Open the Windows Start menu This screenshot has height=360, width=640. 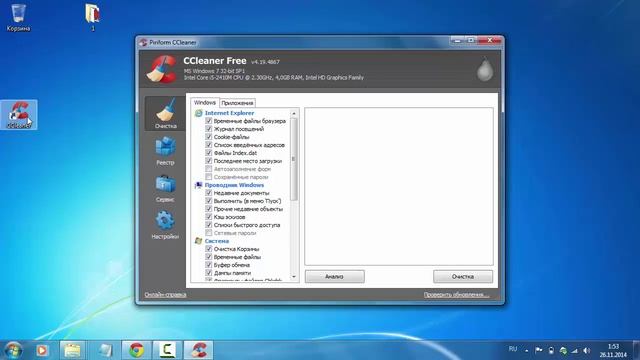[13, 350]
